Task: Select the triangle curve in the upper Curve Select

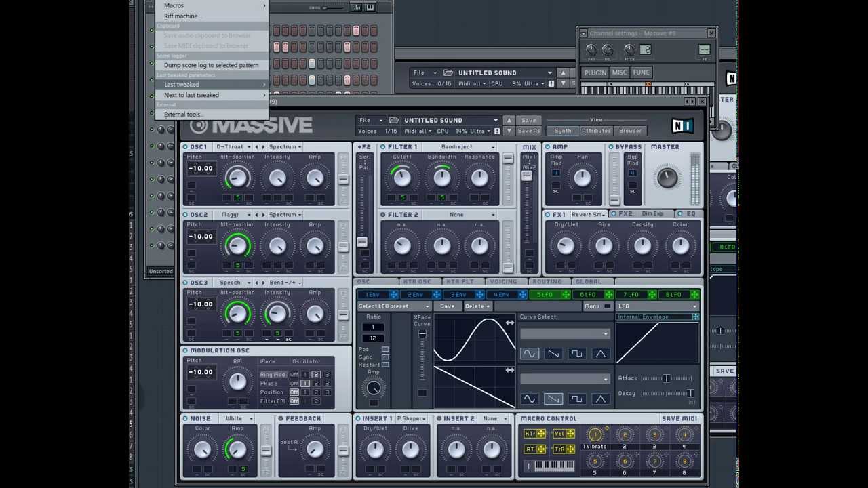Action: [x=600, y=354]
